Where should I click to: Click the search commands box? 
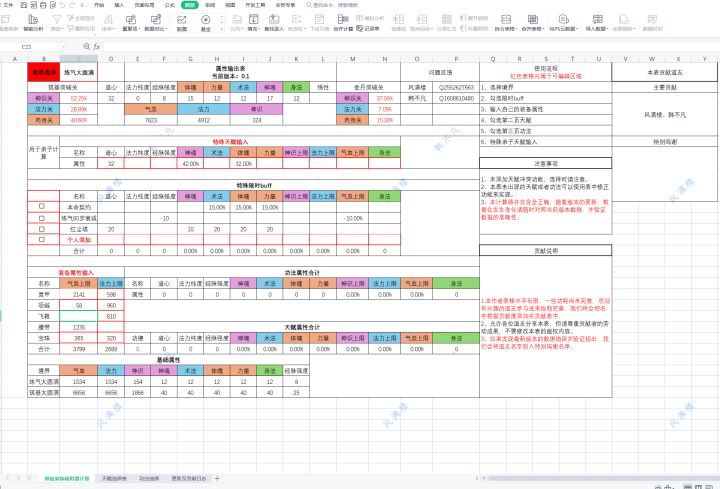pyautogui.click(x=332, y=5)
